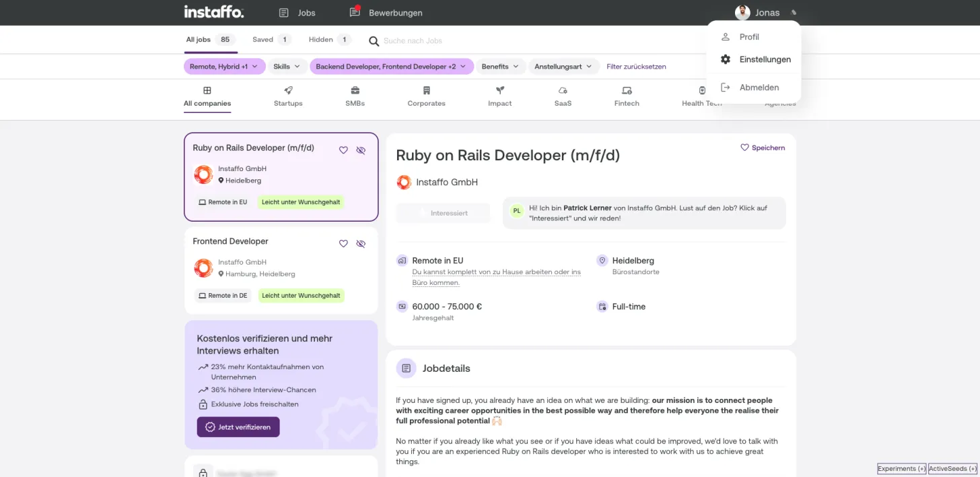Screen dimensions: 980x477
Task: Select the SMBs briefcase icon
Action: point(355,90)
